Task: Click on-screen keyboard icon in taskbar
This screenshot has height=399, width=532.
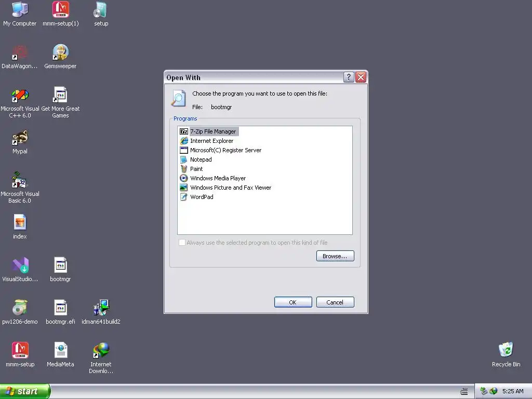Action: [464, 392]
